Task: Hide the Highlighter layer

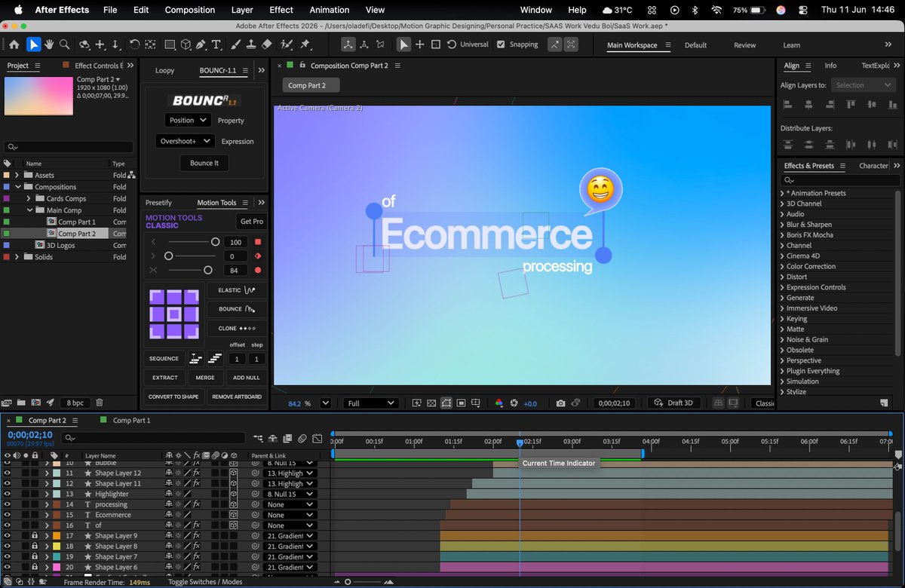Action: [x=8, y=494]
